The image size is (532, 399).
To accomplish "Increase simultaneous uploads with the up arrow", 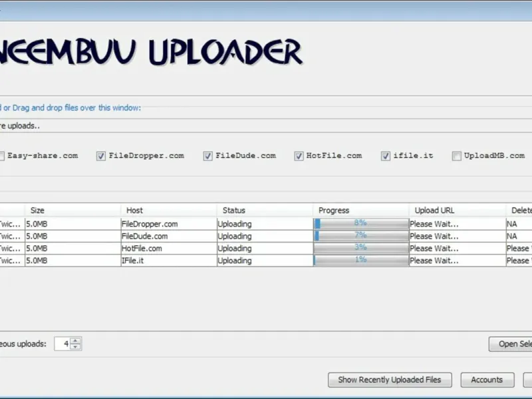I will [x=75, y=340].
